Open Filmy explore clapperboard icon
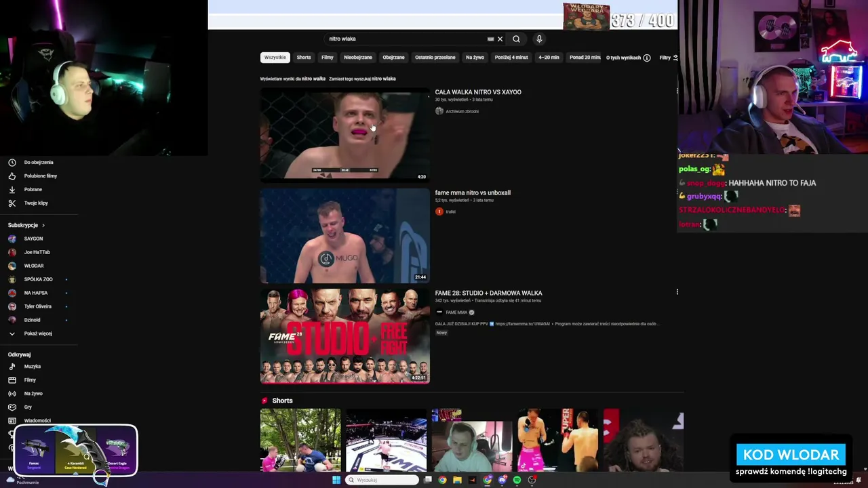The image size is (868, 488). coord(12,380)
